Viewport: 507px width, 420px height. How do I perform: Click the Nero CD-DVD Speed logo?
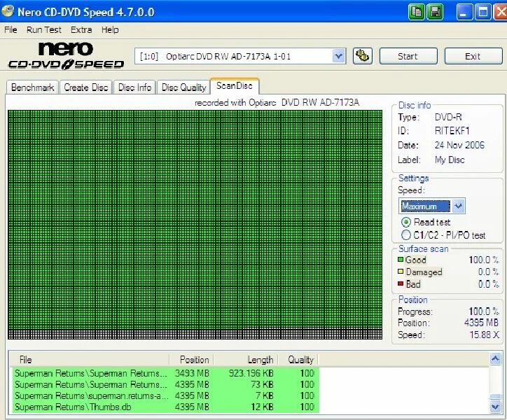coord(66,55)
